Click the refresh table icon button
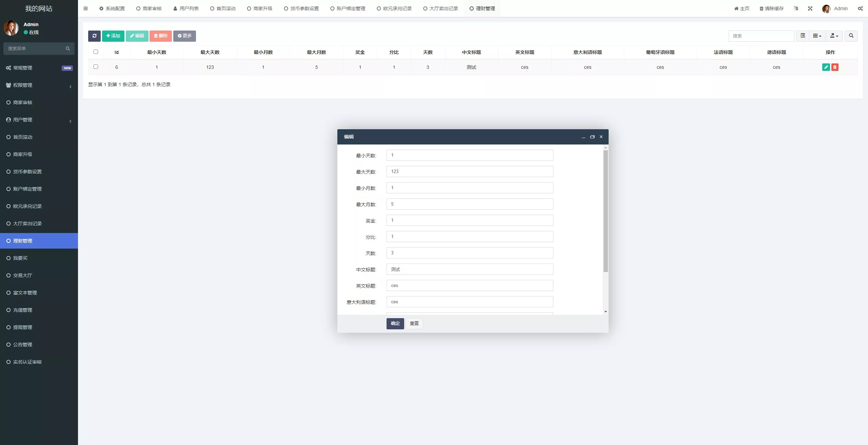 click(x=94, y=36)
